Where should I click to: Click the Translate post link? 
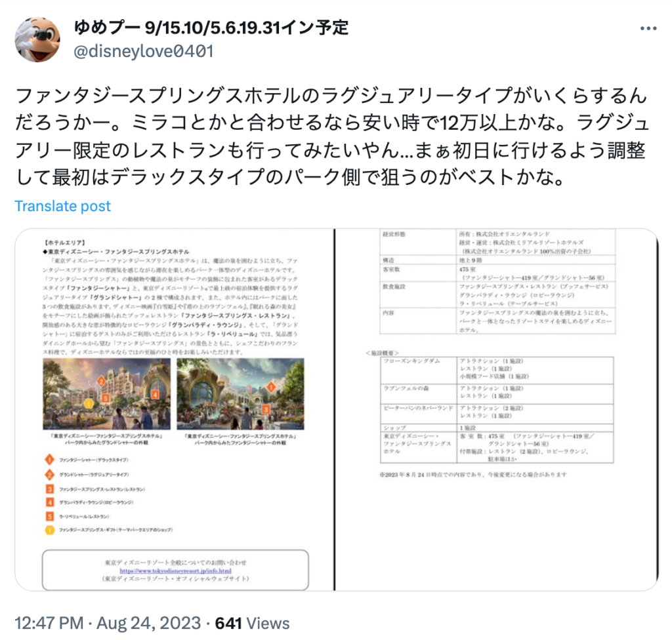tap(62, 206)
